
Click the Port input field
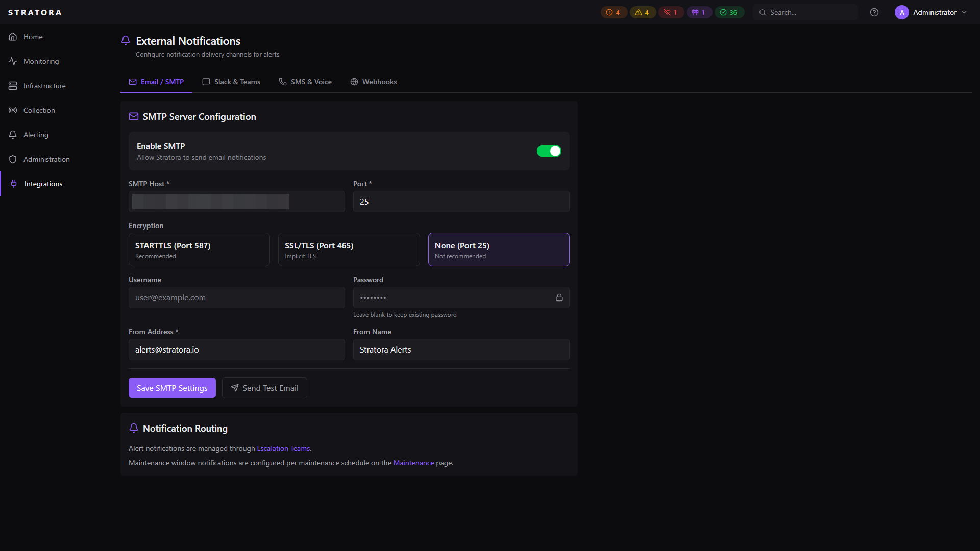coord(461,202)
